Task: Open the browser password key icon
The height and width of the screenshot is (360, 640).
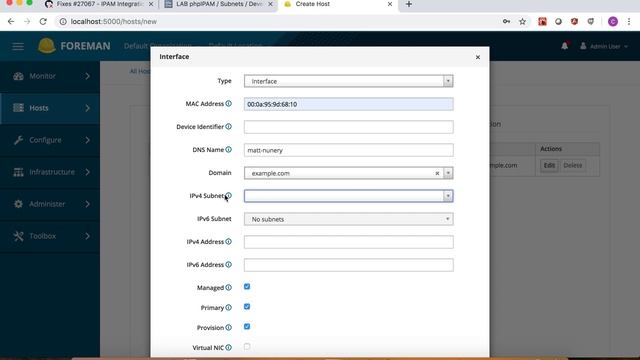Action: pyautogui.click(x=506, y=22)
